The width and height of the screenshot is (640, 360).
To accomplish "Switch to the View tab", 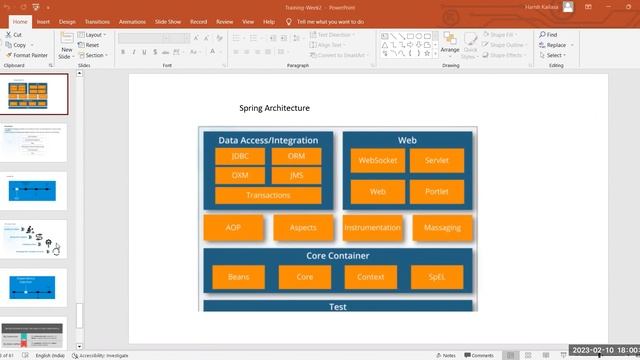I will click(248, 22).
